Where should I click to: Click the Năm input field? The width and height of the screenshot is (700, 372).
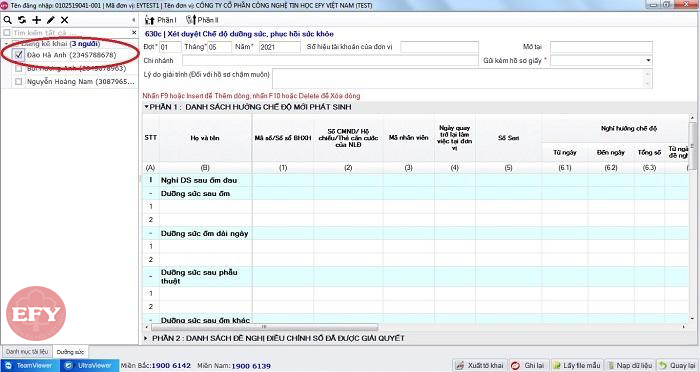click(279, 47)
